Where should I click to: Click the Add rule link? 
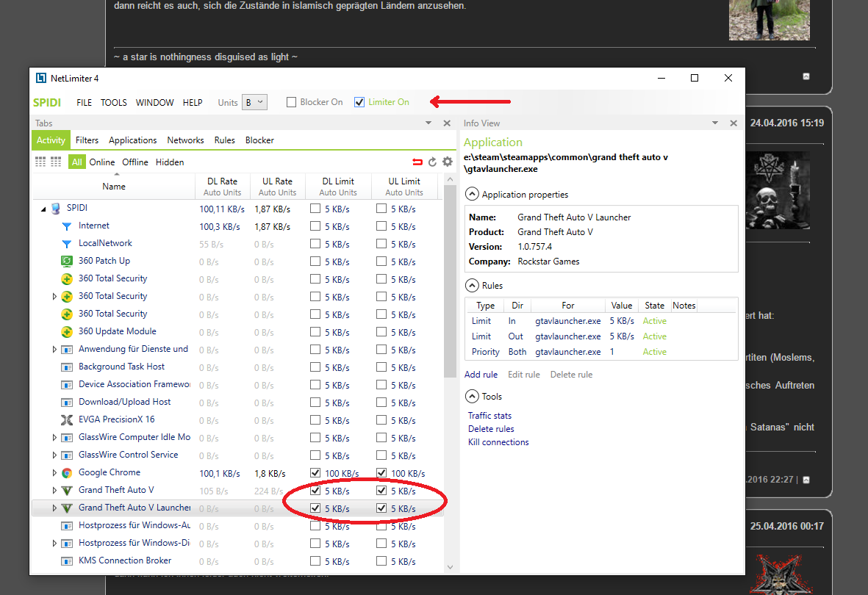point(481,375)
